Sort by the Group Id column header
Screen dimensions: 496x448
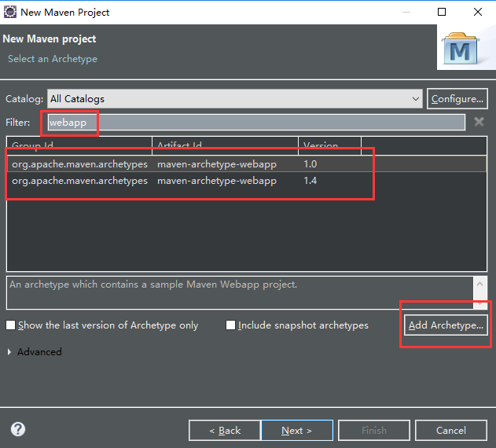pyautogui.click(x=79, y=145)
